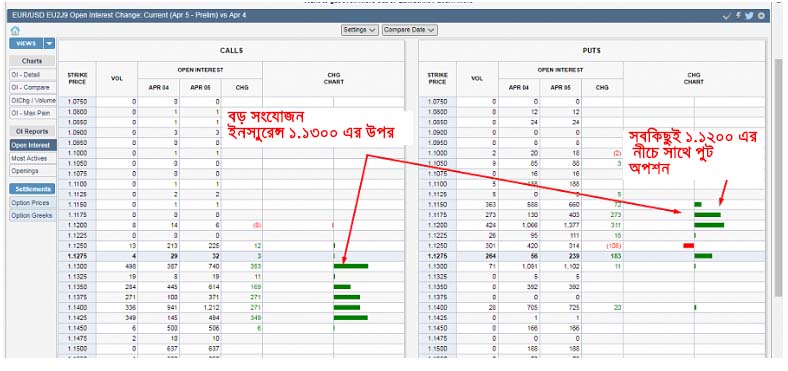Open the Compare Date dropdown
Viewport: 788px width, 371px height.
click(409, 30)
